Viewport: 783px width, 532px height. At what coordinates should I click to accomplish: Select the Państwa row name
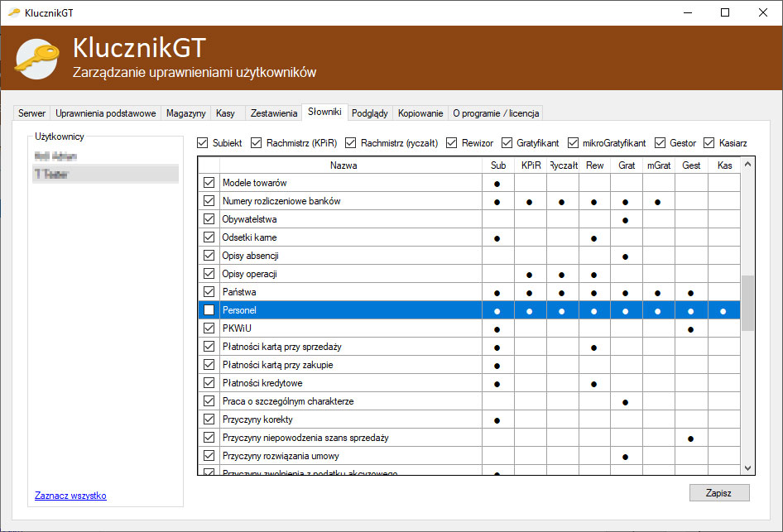[239, 292]
